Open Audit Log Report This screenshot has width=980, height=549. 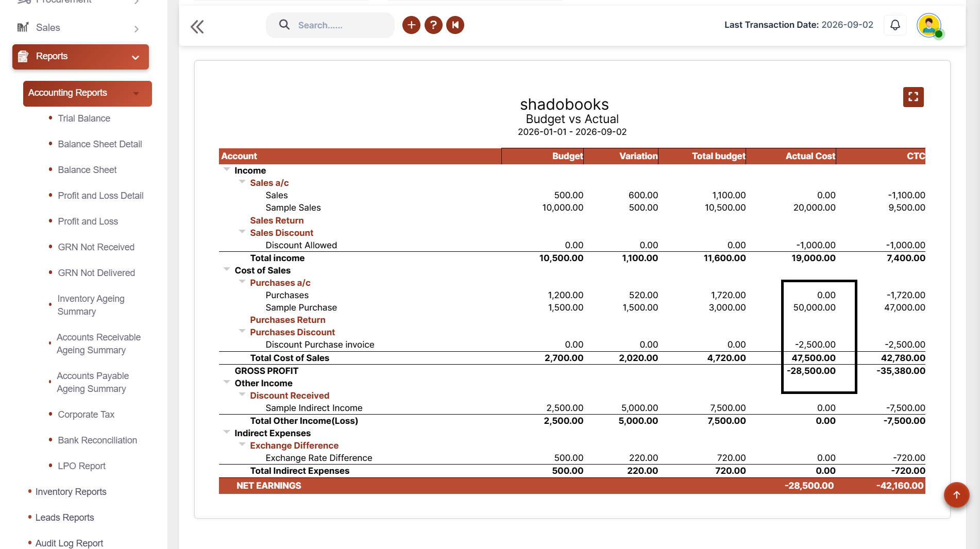[x=69, y=543]
